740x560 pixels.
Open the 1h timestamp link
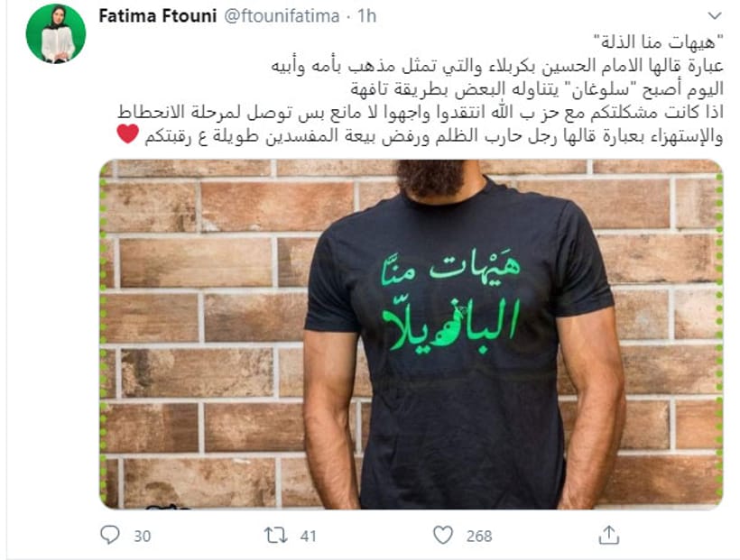coord(366,16)
